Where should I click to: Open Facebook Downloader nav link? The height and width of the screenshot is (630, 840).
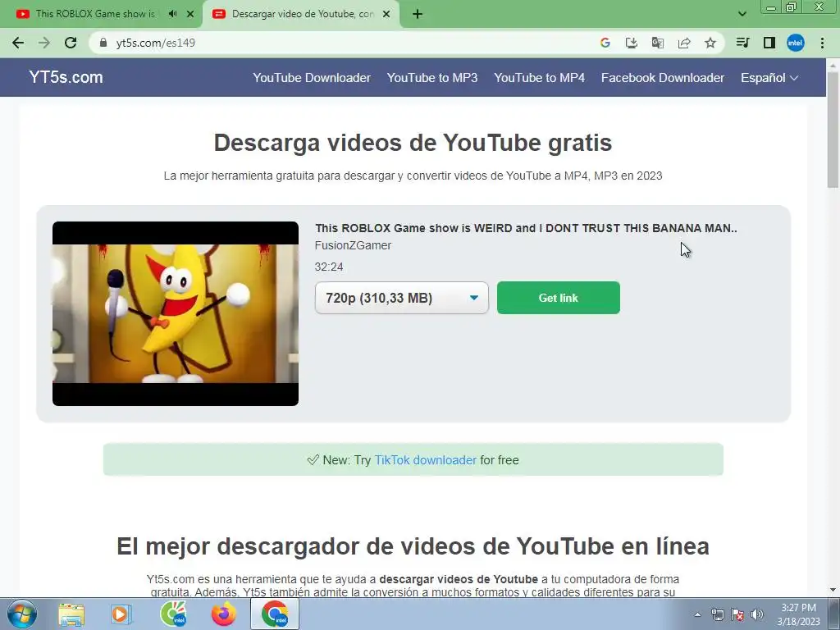(x=663, y=78)
